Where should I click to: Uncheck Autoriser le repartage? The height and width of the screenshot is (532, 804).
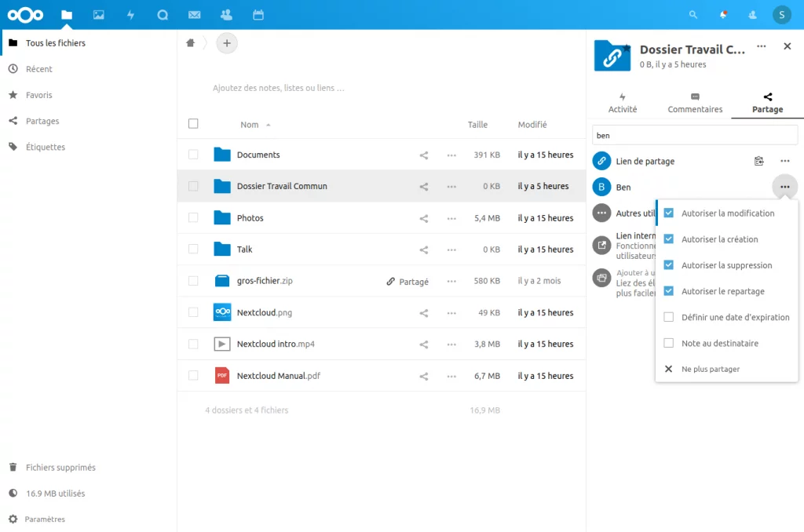pyautogui.click(x=669, y=291)
